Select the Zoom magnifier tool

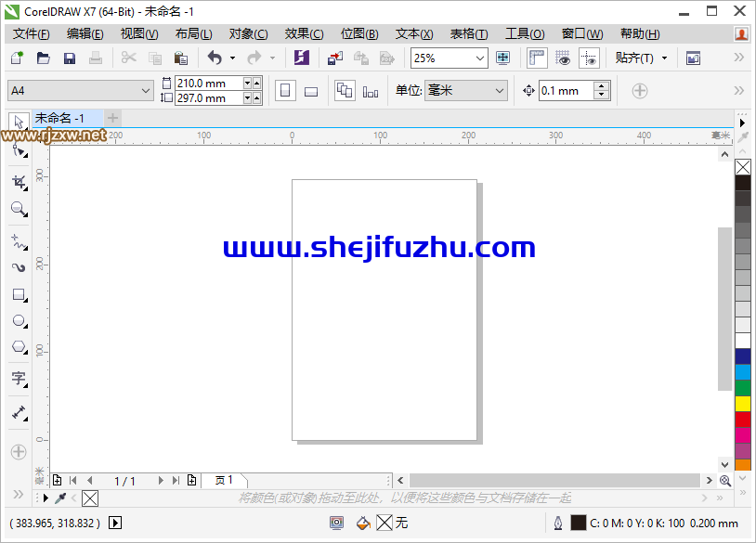[20, 209]
